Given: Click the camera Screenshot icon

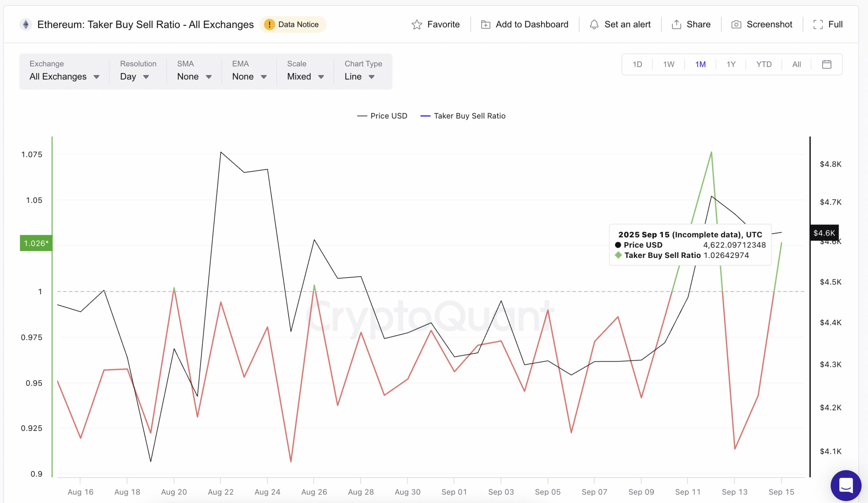Looking at the screenshot, I should click(x=737, y=24).
